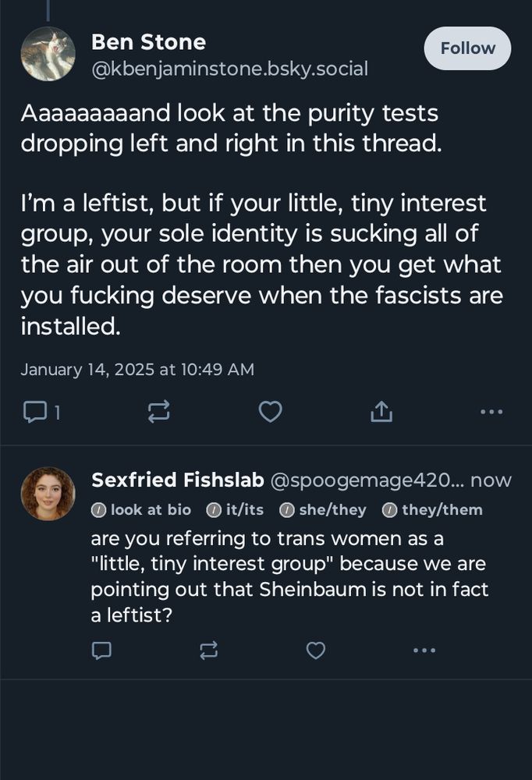Toggle like on Sexfried Fishslab's reply
The height and width of the screenshot is (780, 532).
pos(315,650)
